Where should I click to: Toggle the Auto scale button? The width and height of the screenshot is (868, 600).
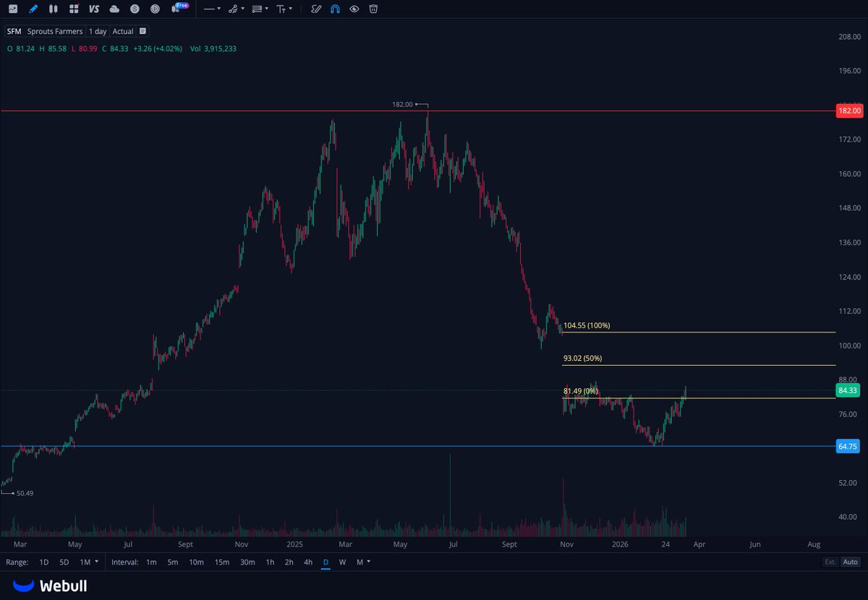[851, 562]
